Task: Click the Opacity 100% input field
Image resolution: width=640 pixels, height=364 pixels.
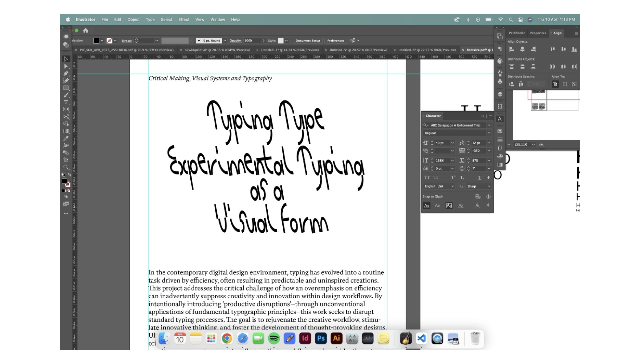Action: point(252,40)
